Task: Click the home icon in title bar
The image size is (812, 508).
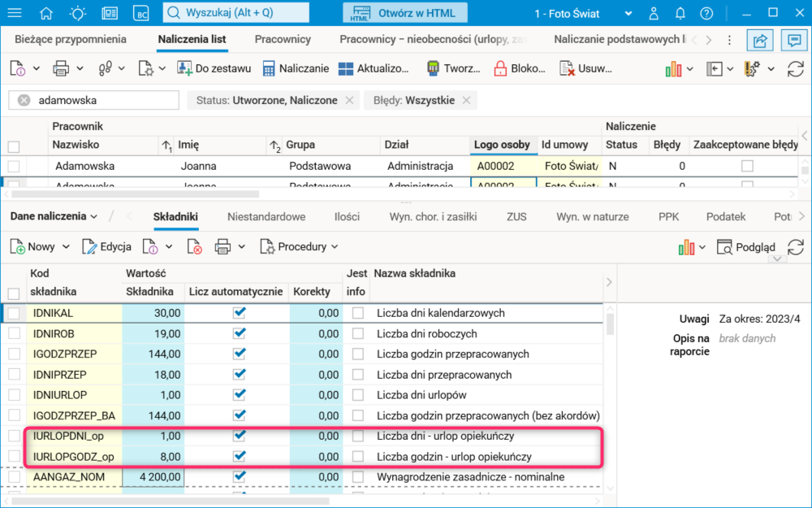Action: point(46,14)
